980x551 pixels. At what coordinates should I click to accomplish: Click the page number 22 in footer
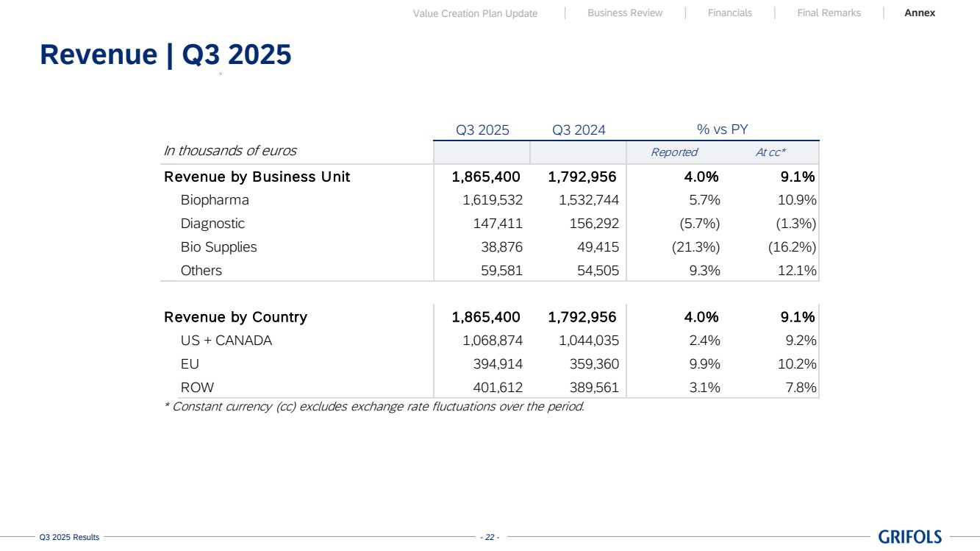click(490, 537)
